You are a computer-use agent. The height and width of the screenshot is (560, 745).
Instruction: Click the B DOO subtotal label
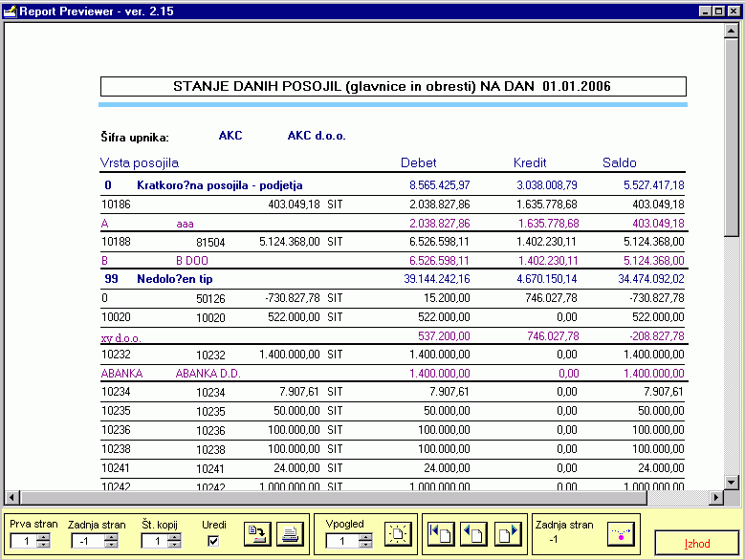[x=192, y=261]
